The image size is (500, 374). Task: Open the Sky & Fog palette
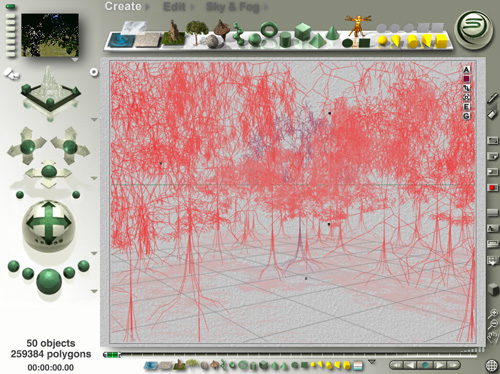[233, 7]
